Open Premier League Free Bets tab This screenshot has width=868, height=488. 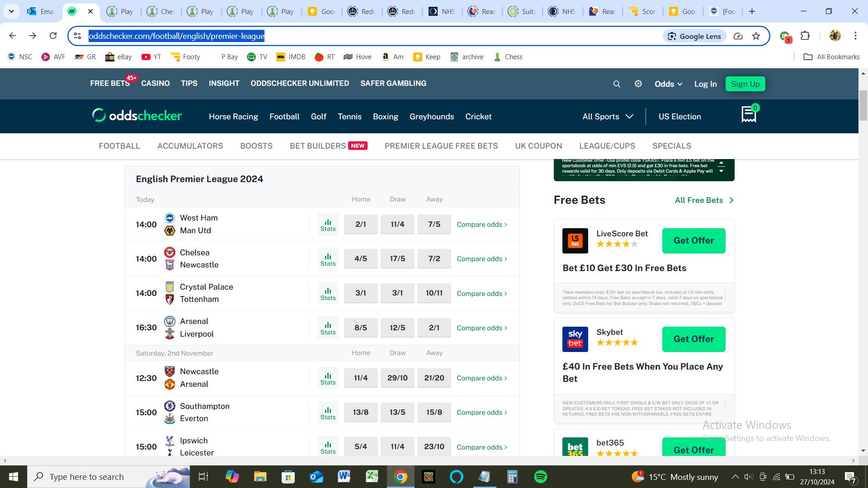coord(441,146)
